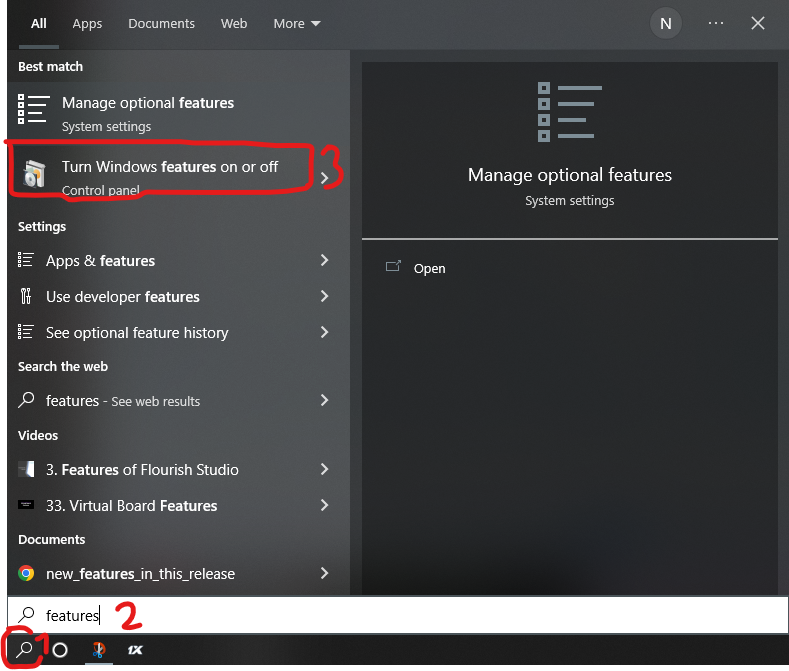The height and width of the screenshot is (671, 789).
Task: Click the developer features tools icon
Action: pos(26,296)
